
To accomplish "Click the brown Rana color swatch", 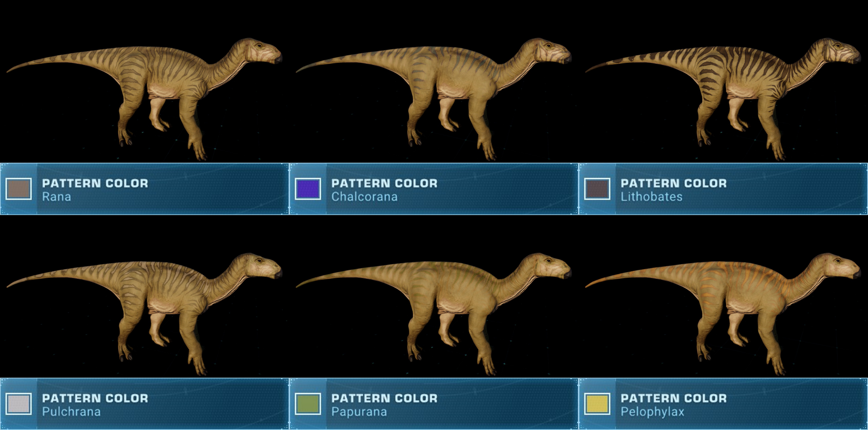I will (19, 189).
